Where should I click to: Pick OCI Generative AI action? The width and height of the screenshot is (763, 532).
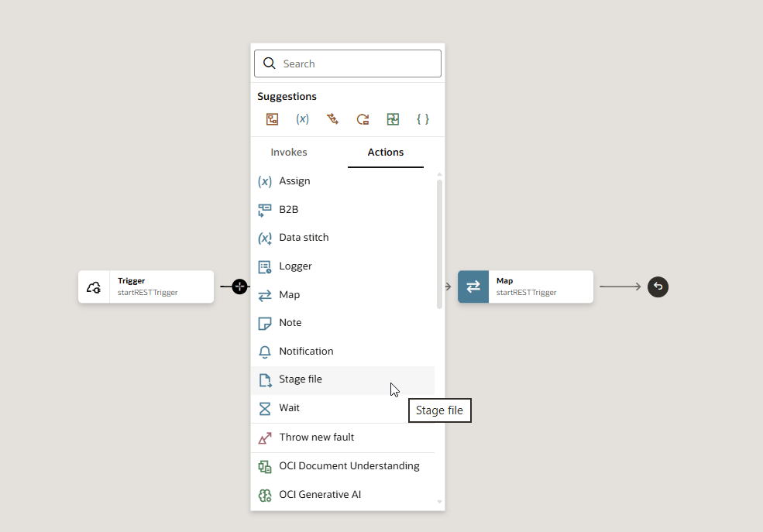320,495
